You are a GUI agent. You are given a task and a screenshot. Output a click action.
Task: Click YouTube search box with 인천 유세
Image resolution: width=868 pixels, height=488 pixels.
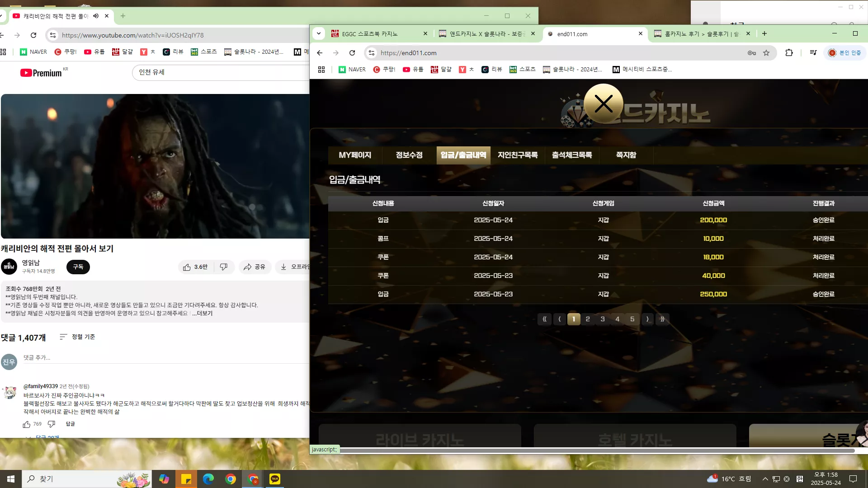(222, 72)
